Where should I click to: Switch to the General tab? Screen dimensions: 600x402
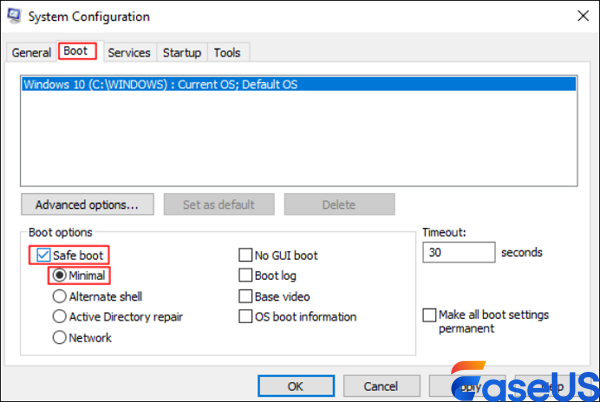pos(31,52)
